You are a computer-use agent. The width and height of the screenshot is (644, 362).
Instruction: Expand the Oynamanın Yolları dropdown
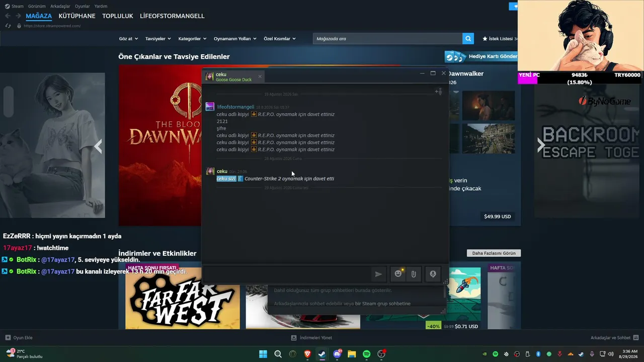(x=235, y=39)
